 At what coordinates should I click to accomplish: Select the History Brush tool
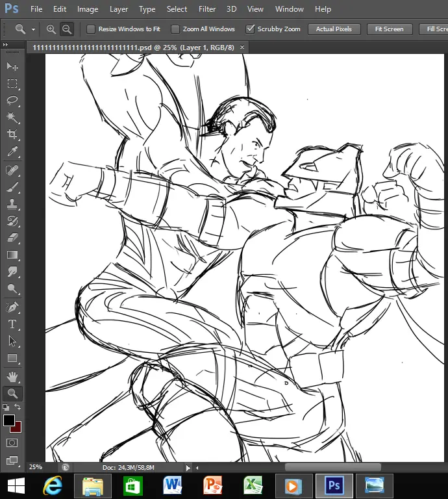(12, 220)
